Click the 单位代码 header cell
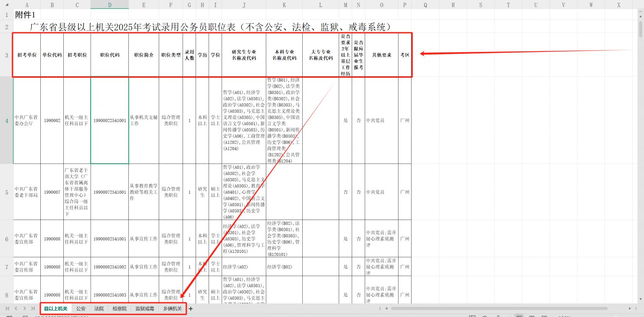Image resolution: width=644 pixels, height=317 pixels. [x=52, y=55]
